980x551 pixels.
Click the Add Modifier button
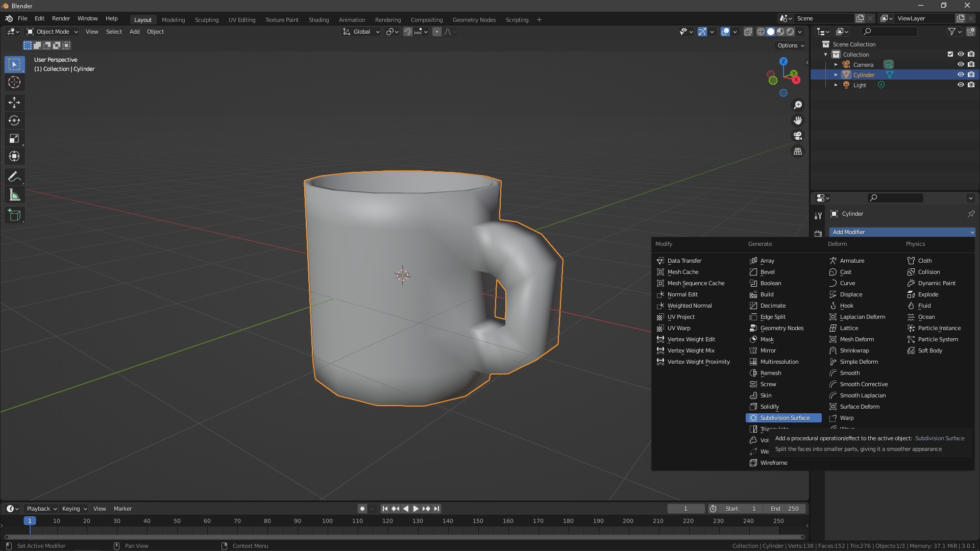(x=902, y=232)
